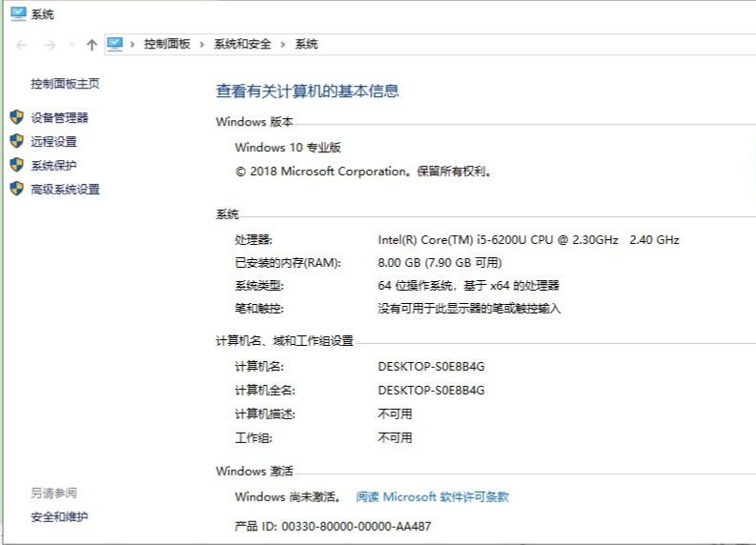756x545 pixels.
Task: Expand the chevron right after 系统和安全 breadcrumb
Action: click(x=283, y=45)
